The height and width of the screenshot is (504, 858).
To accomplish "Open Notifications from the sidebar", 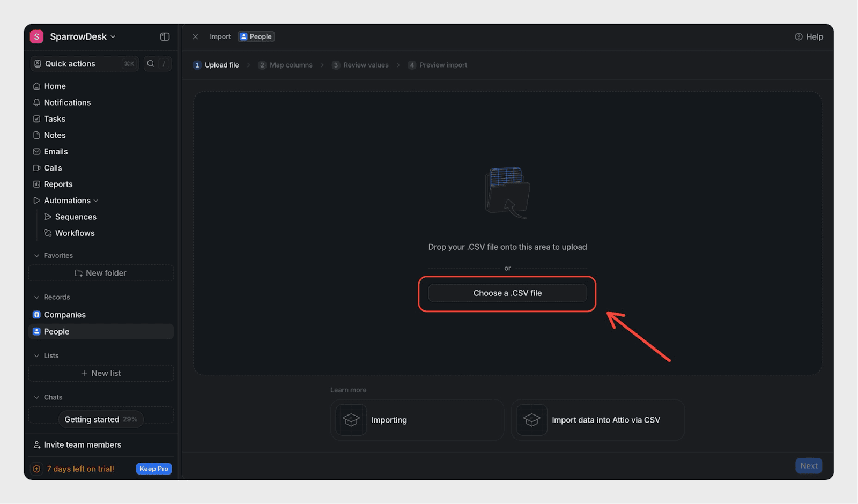I will tap(67, 102).
